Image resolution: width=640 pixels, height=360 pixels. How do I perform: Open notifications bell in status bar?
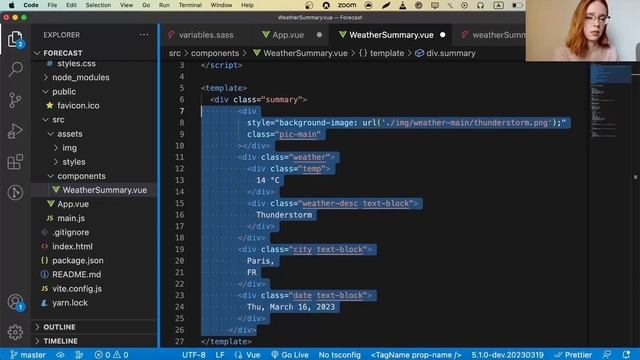pyautogui.click(x=626, y=355)
